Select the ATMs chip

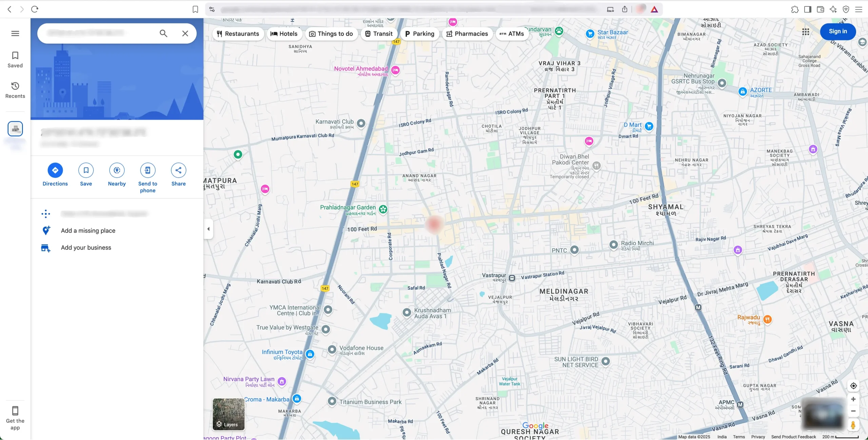[x=512, y=34]
